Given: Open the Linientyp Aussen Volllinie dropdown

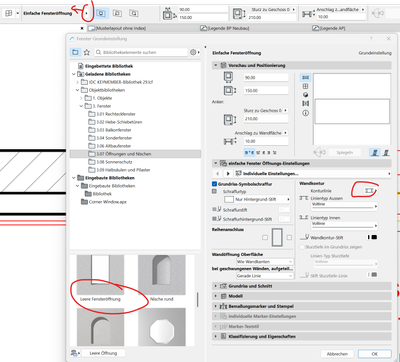Looking at the screenshot, I should click(344, 206).
